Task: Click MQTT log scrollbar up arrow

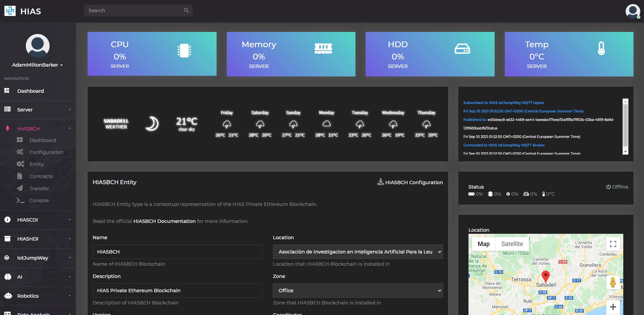Action: point(625,101)
